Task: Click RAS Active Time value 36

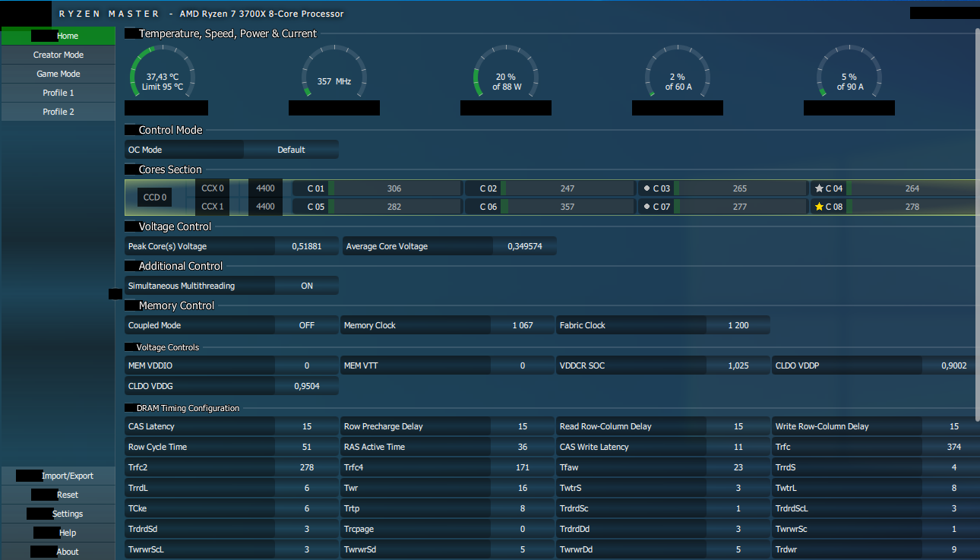Action: point(523,447)
